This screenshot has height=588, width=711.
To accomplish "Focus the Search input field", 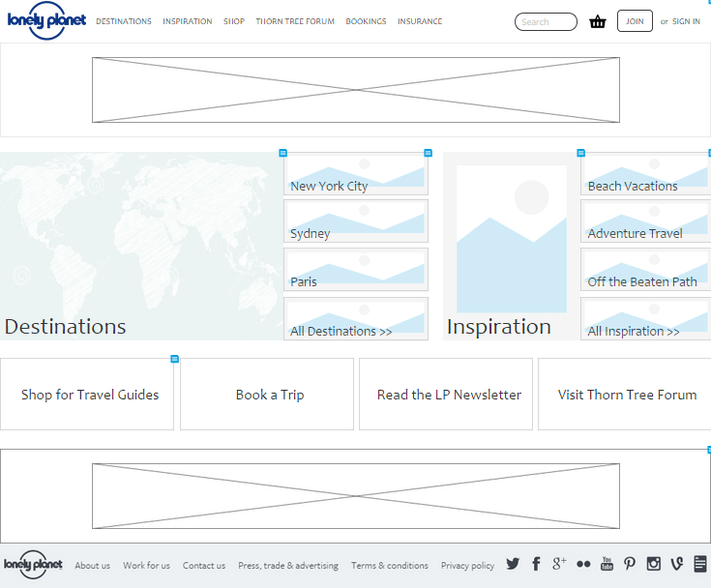I will pos(546,21).
